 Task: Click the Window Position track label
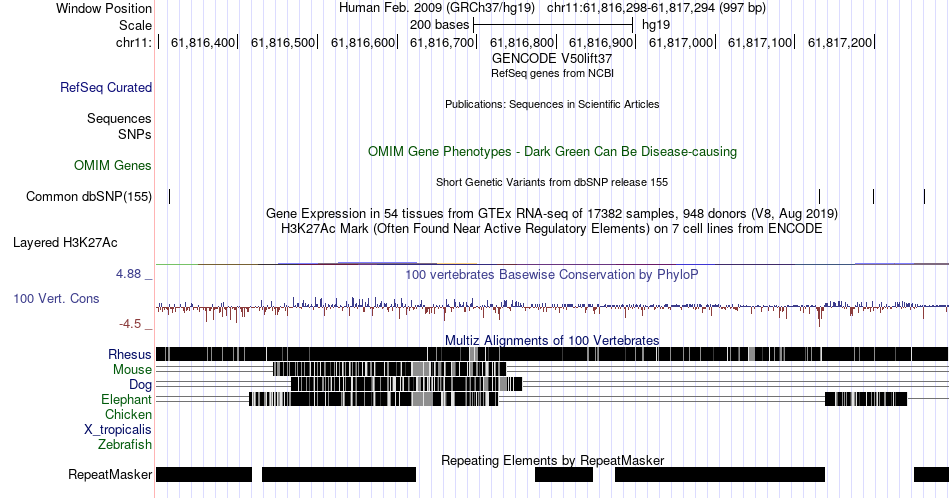104,8
